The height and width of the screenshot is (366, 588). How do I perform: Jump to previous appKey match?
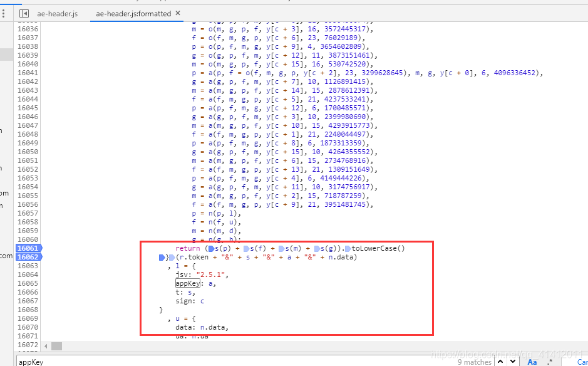(502, 362)
